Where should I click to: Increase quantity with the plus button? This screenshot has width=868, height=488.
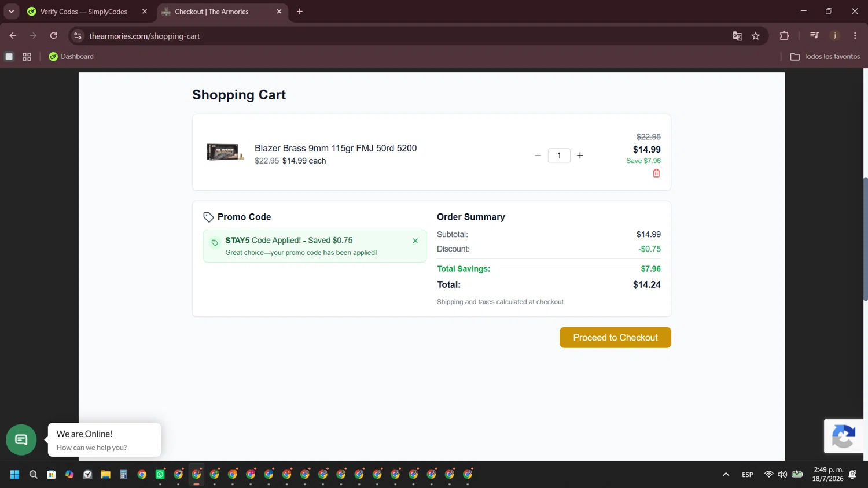(x=580, y=156)
